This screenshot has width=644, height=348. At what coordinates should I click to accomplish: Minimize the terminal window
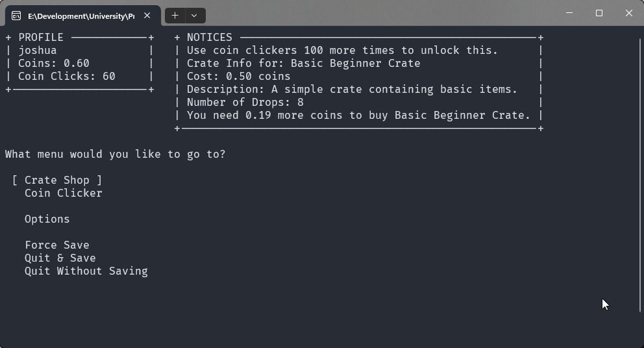point(569,13)
